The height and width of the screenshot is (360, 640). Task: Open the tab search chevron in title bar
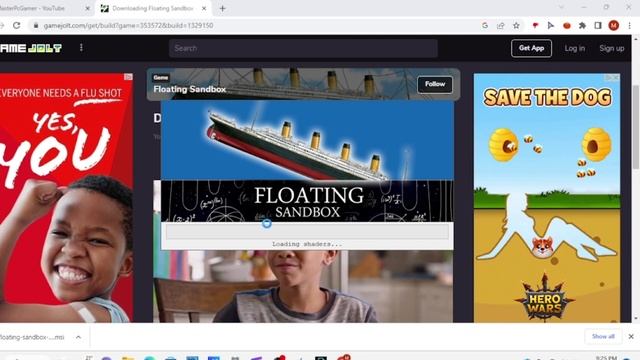(561, 7)
